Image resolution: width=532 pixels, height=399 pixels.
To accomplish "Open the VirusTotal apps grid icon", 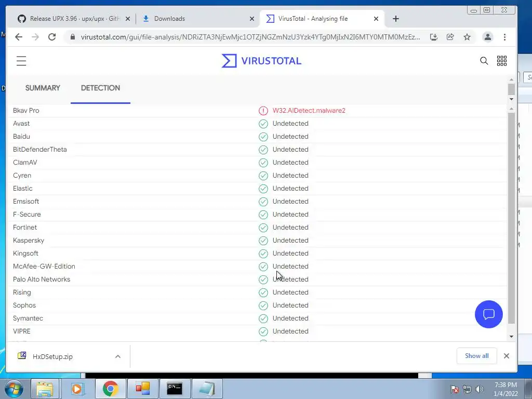I will (x=502, y=61).
